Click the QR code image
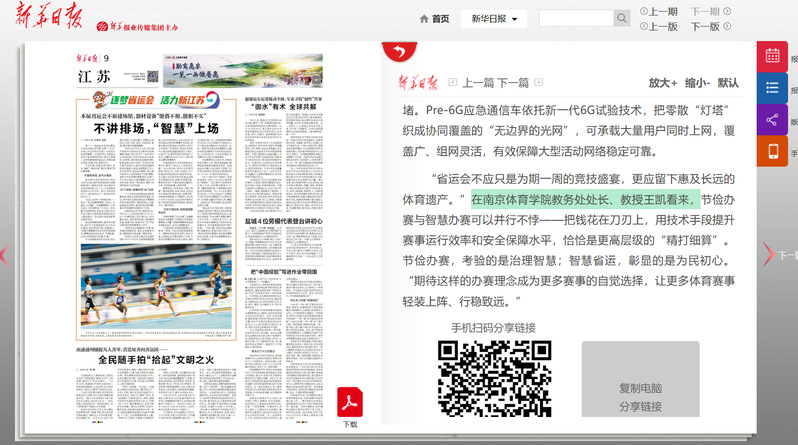 [x=495, y=379]
